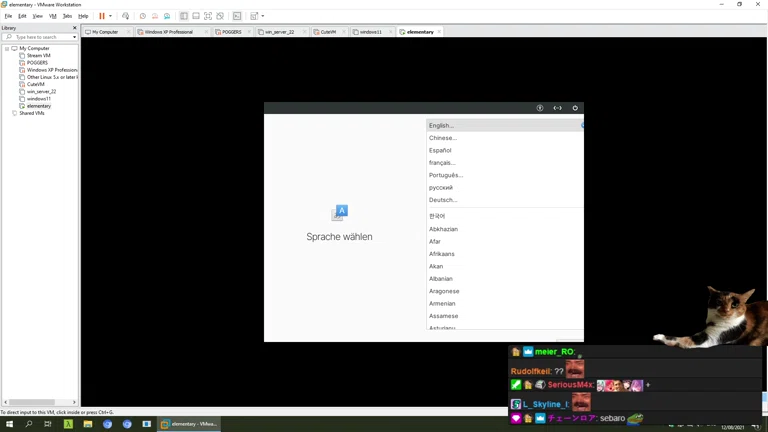The image size is (768, 432).
Task: Choose français from the language list
Action: point(504,163)
